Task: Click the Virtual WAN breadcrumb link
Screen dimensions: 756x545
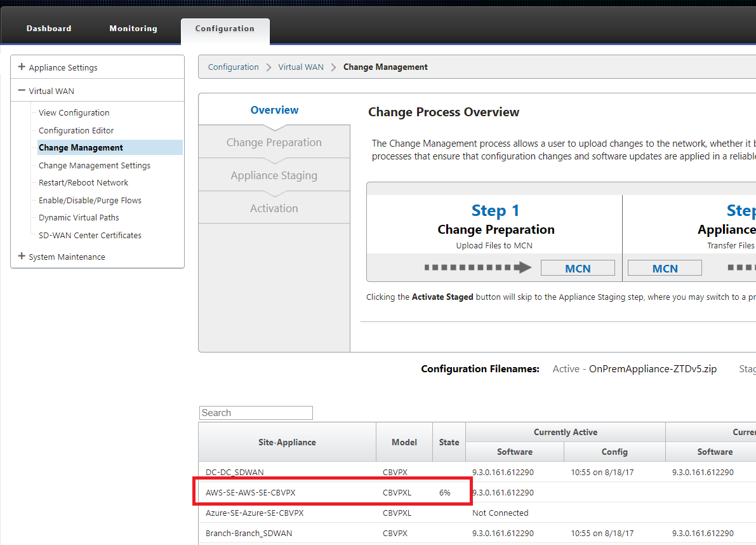Action: (x=301, y=67)
